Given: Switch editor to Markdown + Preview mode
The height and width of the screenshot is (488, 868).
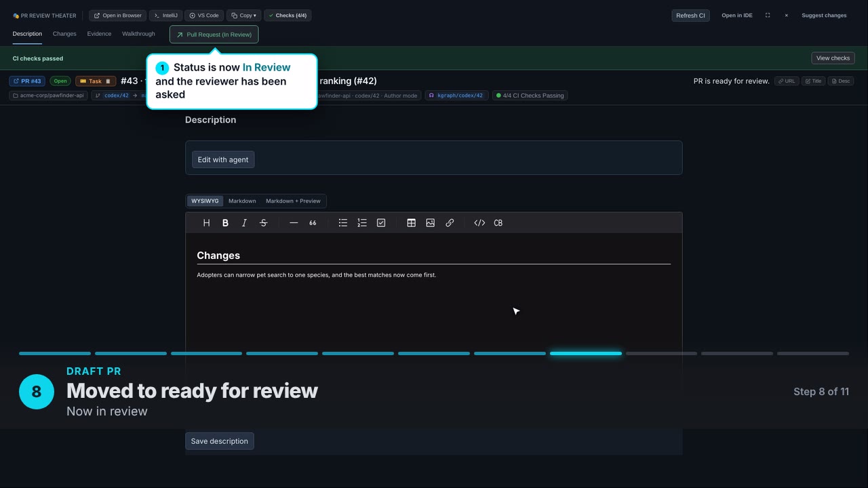Looking at the screenshot, I should click(x=293, y=201).
